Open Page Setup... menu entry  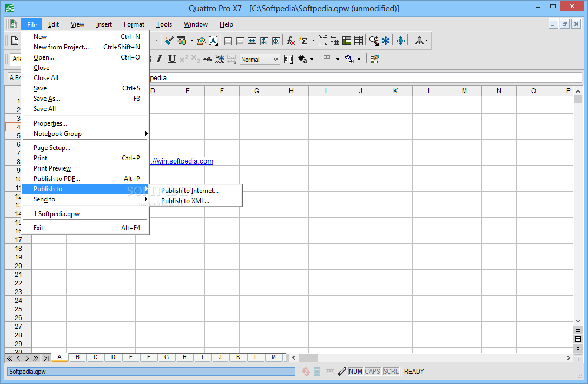point(85,148)
